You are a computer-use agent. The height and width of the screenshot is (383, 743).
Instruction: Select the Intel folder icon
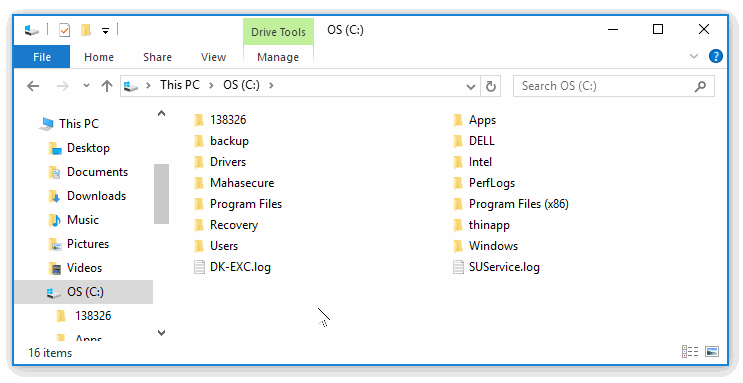coord(458,162)
